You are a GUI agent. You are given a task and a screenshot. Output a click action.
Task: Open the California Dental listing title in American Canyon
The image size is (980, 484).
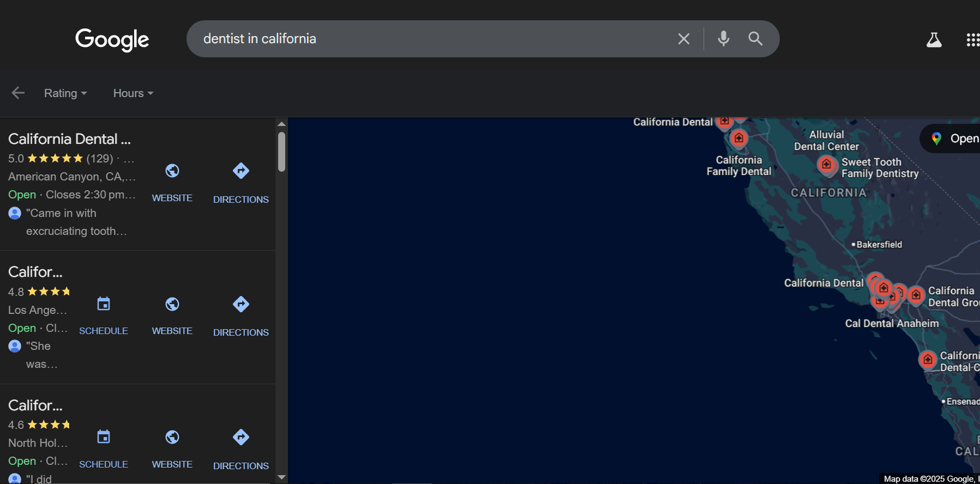pyautogui.click(x=70, y=139)
